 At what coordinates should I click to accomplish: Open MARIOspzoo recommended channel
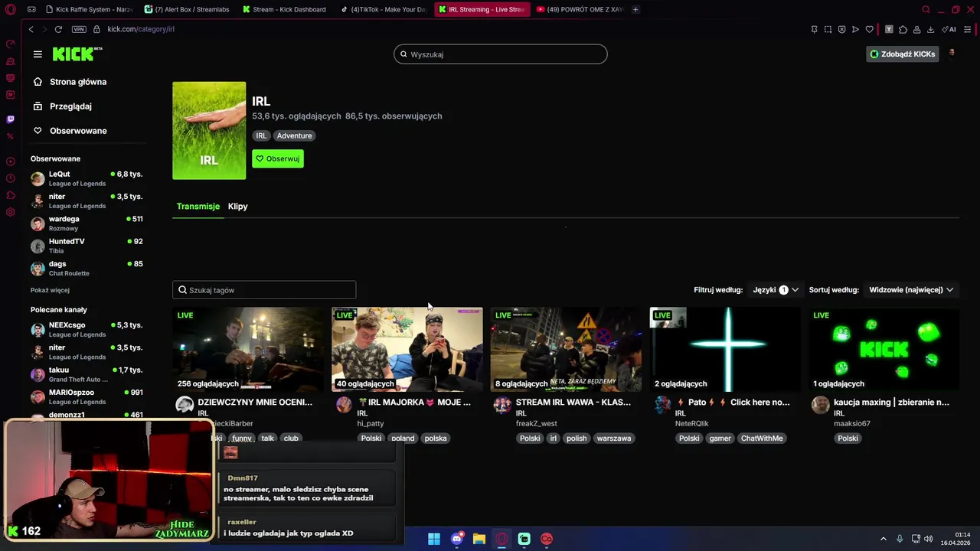tap(87, 396)
